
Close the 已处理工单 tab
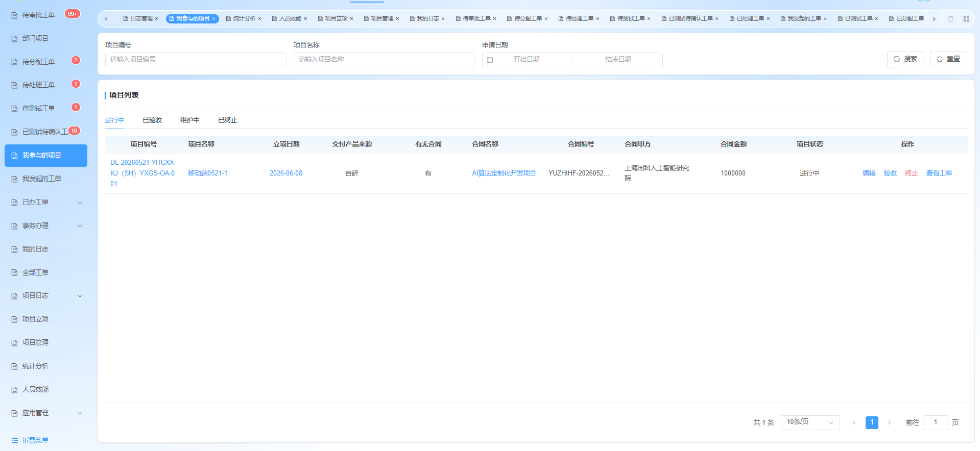[x=768, y=19]
